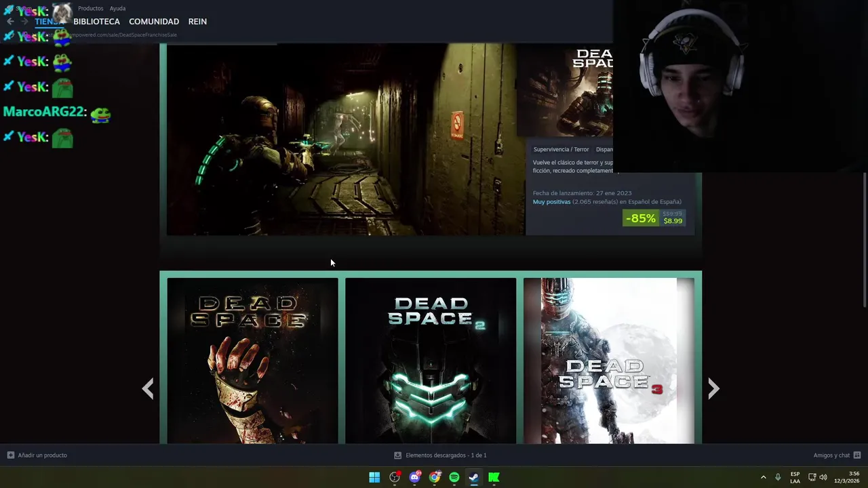Open the Dead Space original cover
This screenshot has width=868, height=488.
tap(252, 361)
